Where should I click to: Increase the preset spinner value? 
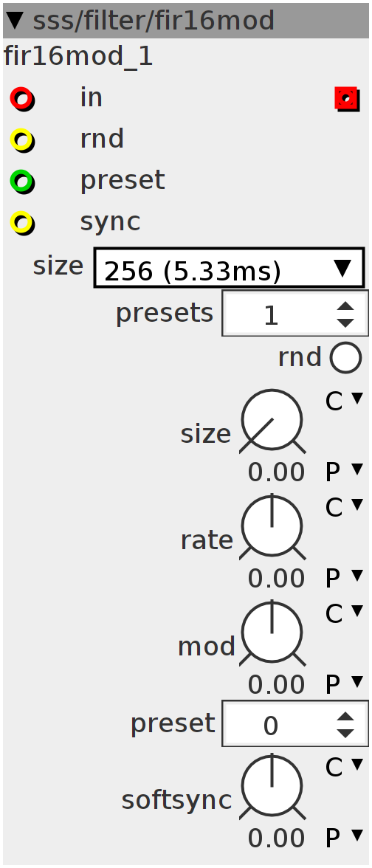tap(345, 717)
